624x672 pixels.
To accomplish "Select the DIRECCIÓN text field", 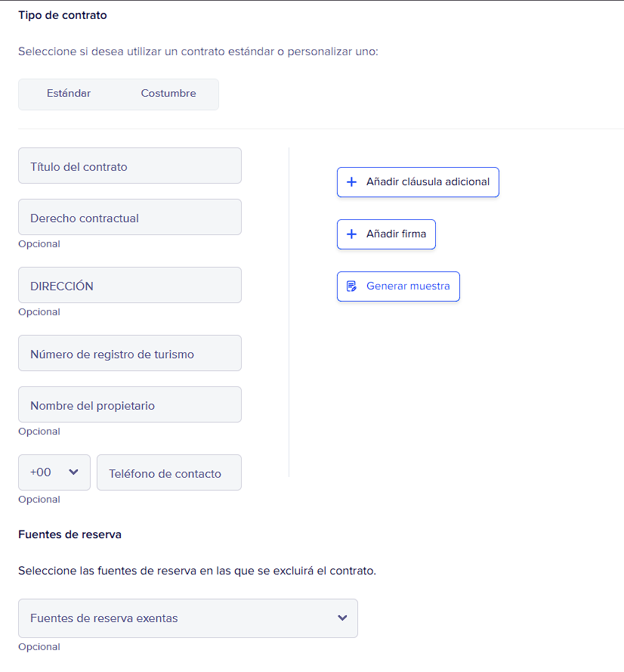I will (130, 286).
